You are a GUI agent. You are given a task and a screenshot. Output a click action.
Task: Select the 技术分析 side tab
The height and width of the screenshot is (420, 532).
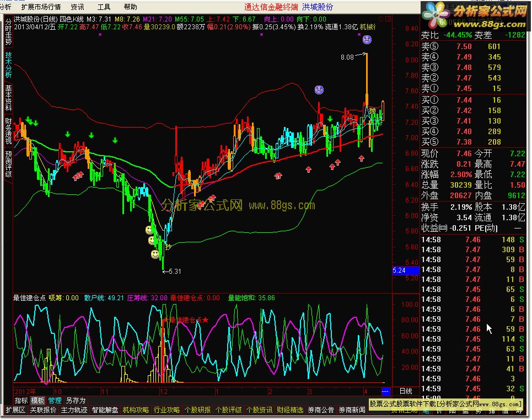pyautogui.click(x=8, y=65)
